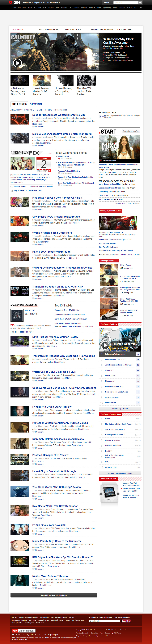
Task: Click the Daily Fix calendar Friday 2 icon
Action: [44, 165]
